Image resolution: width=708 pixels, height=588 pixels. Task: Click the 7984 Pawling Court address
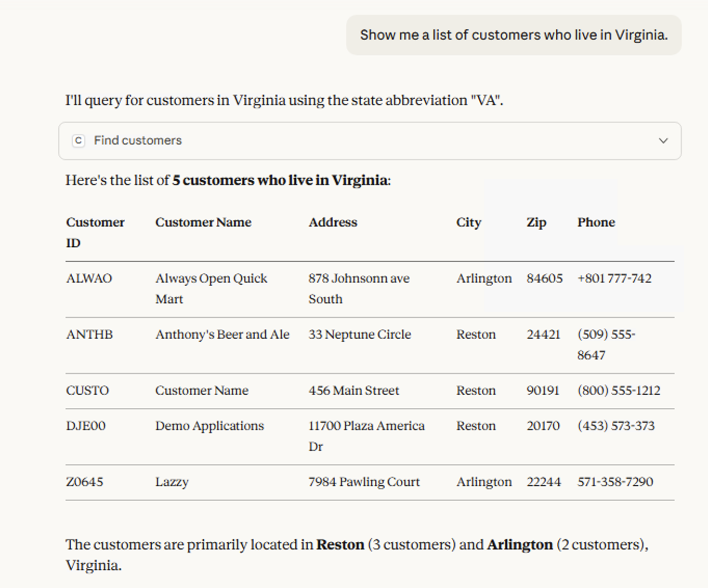tap(364, 482)
